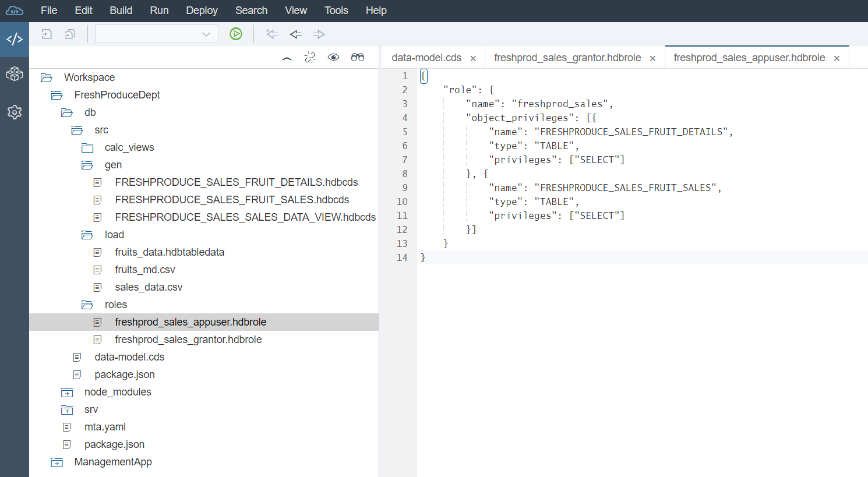Click the Save All toolbar icon
Viewport: 868px width, 477px height.
pyautogui.click(x=69, y=34)
